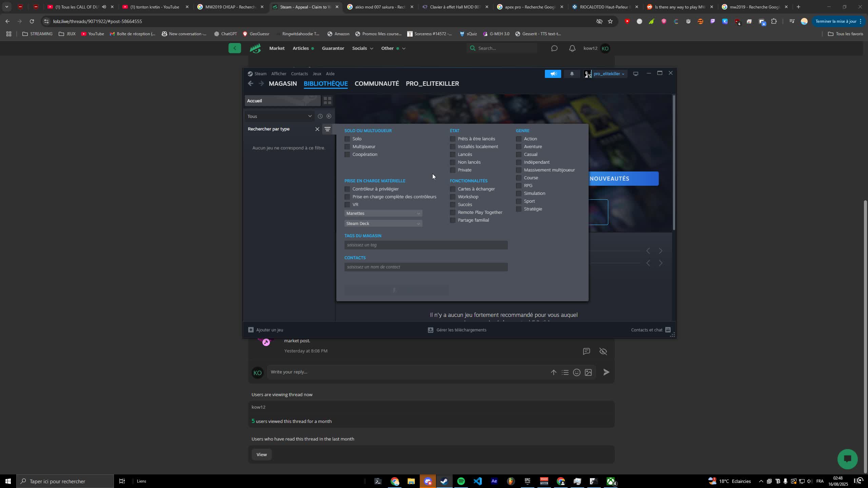This screenshot has height=488, width=868.
Task: Open Steam collections grid view icon
Action: tap(327, 101)
